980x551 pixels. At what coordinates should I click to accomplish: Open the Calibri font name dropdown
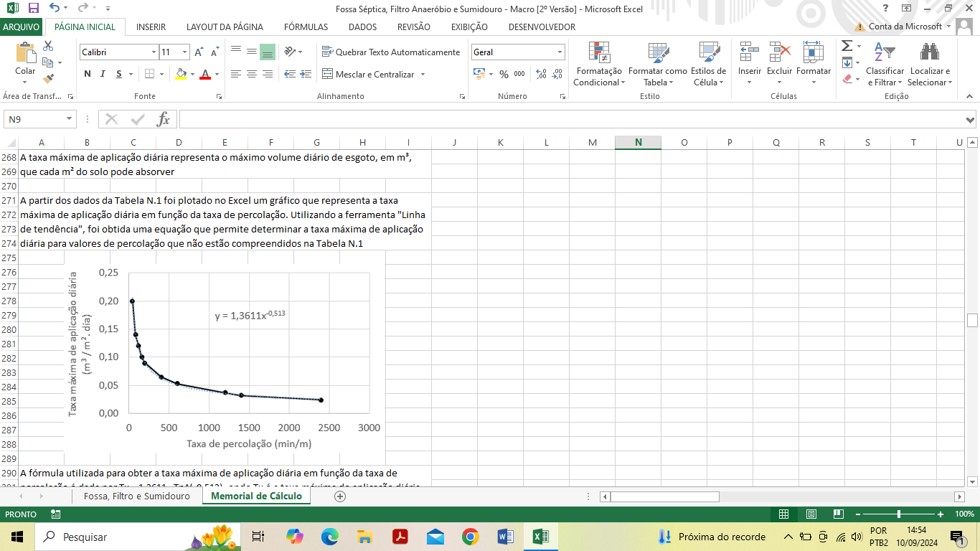pos(154,52)
